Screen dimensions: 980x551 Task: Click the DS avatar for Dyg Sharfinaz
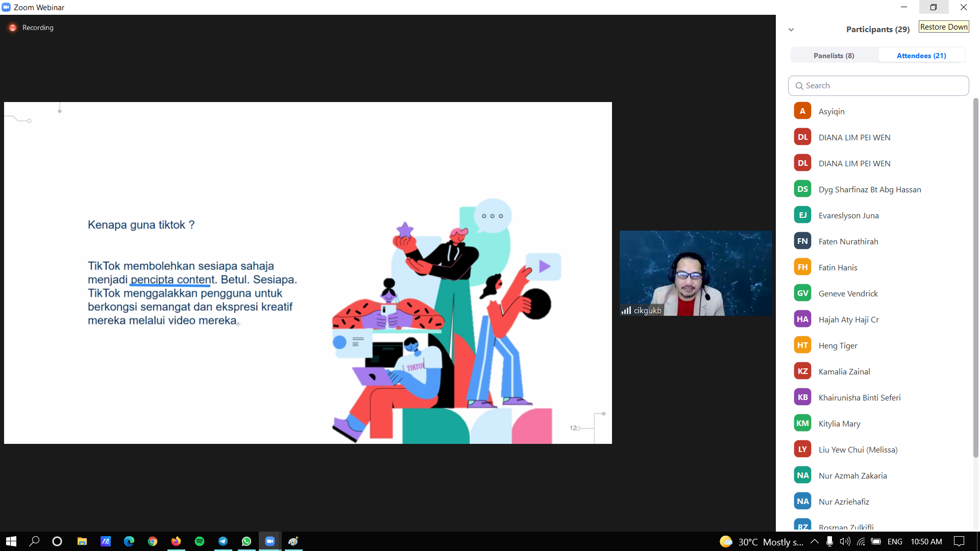point(802,189)
